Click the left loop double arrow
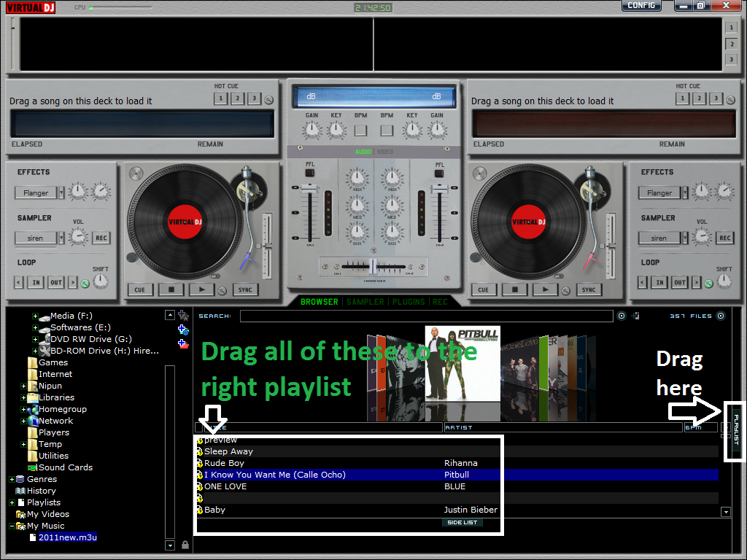The image size is (747, 560). pos(73,282)
